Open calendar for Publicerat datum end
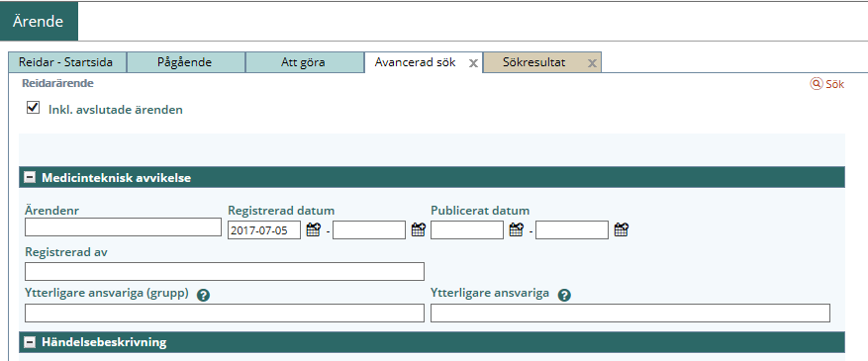The width and height of the screenshot is (868, 361). (622, 229)
